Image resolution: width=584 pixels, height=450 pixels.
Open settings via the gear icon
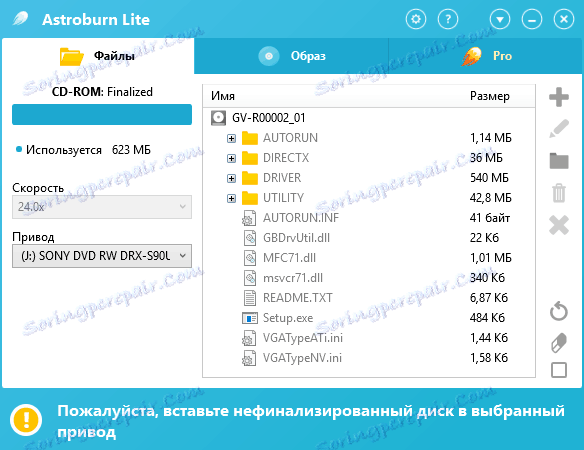[x=416, y=19]
